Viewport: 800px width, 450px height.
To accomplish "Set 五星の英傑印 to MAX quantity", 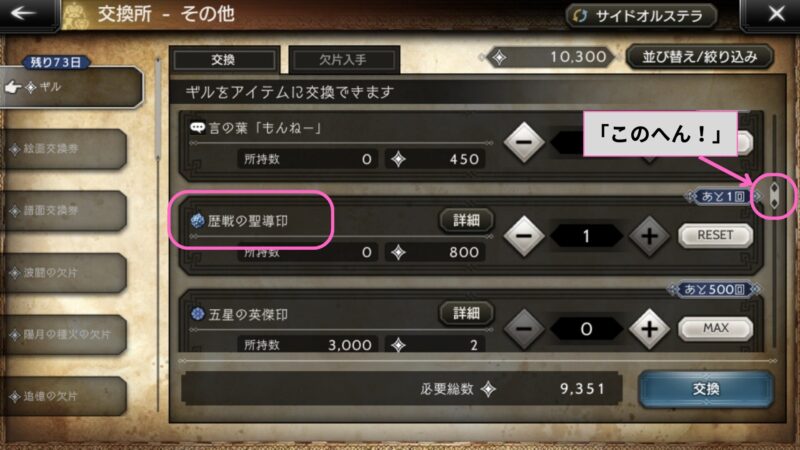I will [x=715, y=328].
